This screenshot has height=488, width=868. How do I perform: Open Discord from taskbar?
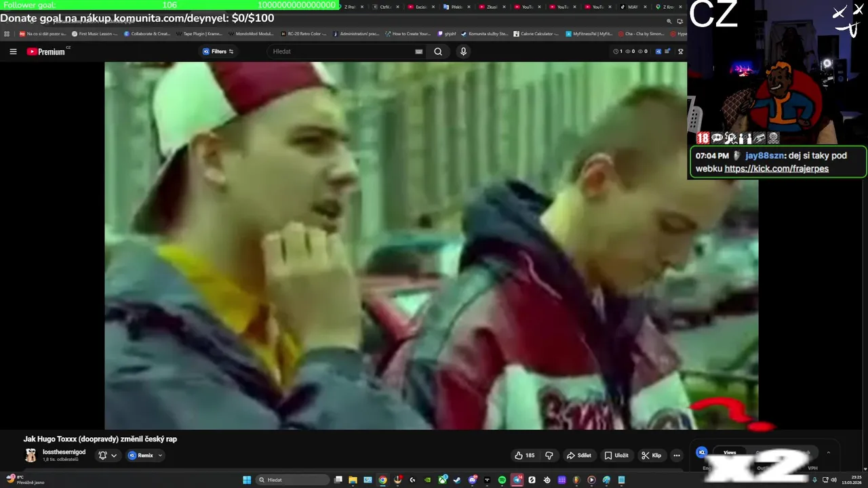coord(473,480)
